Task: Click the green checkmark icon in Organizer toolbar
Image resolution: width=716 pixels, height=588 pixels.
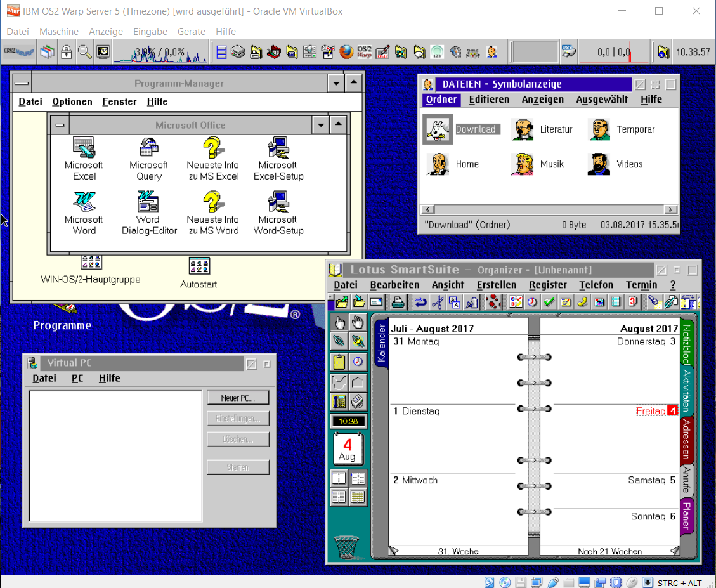Action: pyautogui.click(x=549, y=302)
